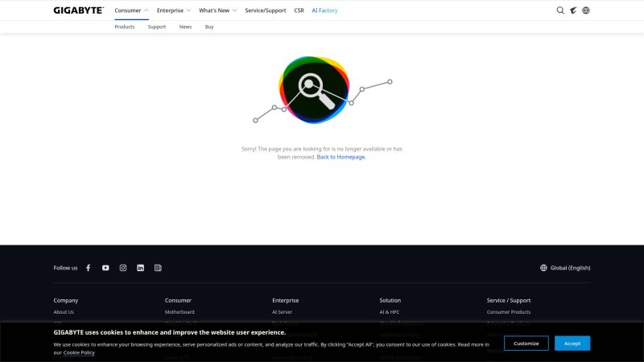Open Global (English) region selector

pos(565,268)
